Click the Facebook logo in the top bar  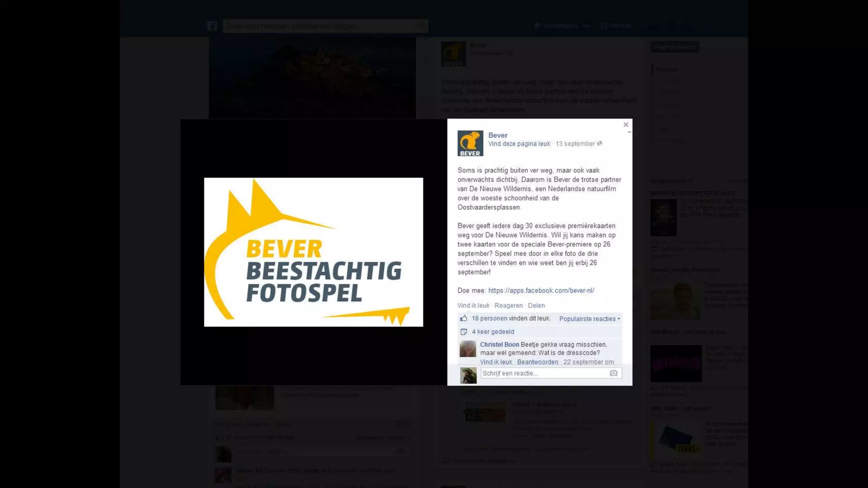pos(212,26)
